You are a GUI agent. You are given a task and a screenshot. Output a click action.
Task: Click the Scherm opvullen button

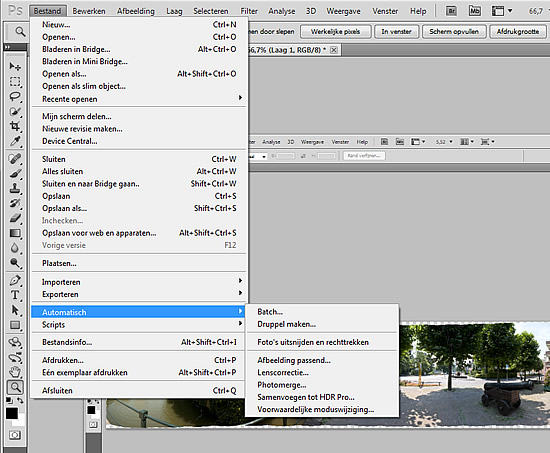[x=454, y=32]
